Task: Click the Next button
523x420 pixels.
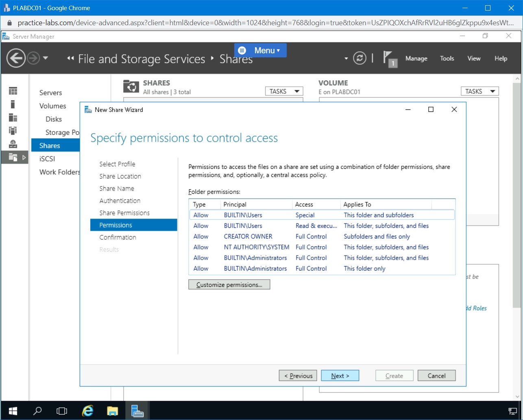Action: 340,376
